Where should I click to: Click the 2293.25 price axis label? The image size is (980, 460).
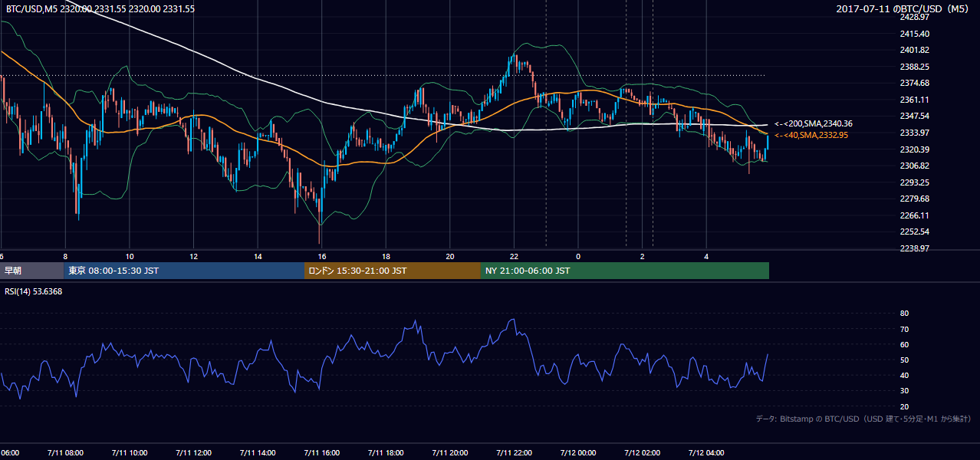tap(915, 182)
